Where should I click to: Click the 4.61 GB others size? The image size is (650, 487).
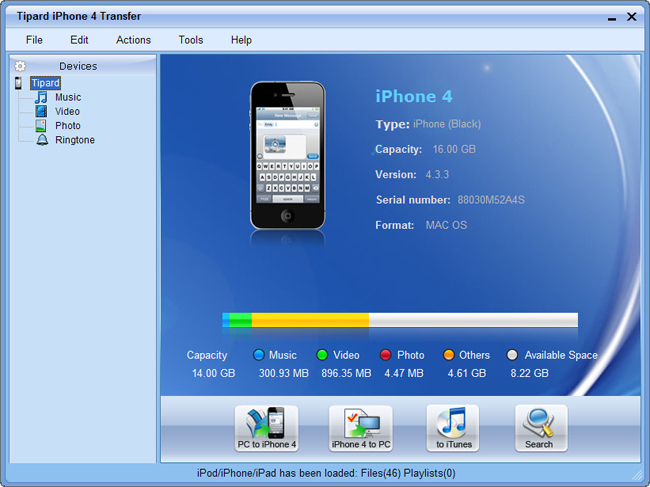coord(467,373)
